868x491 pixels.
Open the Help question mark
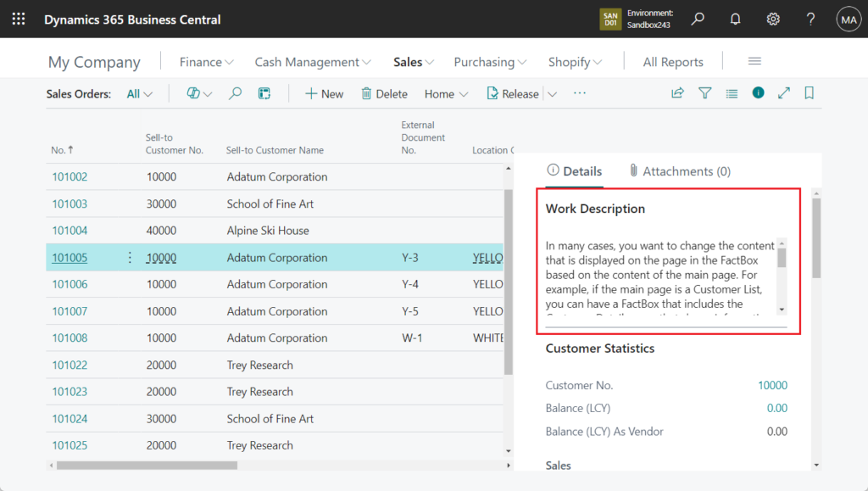[x=810, y=19]
